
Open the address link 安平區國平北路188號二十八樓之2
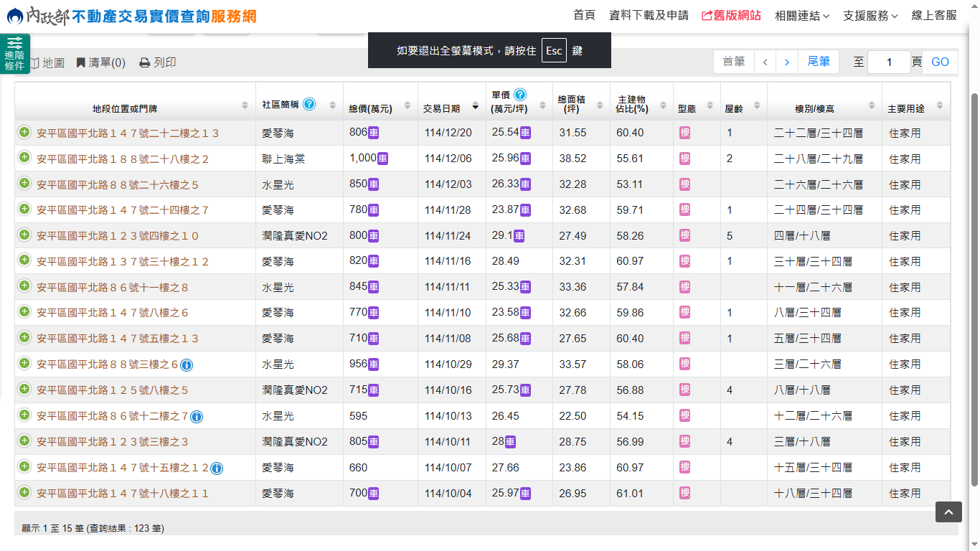coord(123,159)
